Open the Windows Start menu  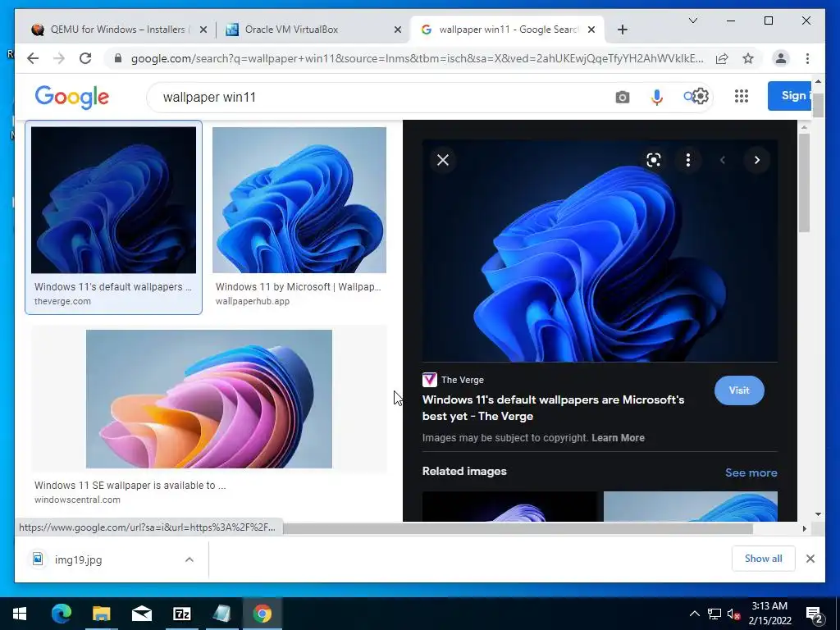pos(20,614)
